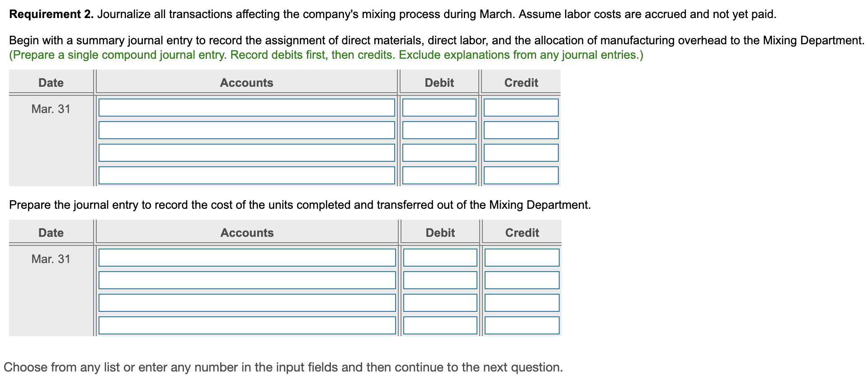Image resolution: width=868 pixels, height=376 pixels.
Task: Select third Debit field in first table
Action: (x=439, y=153)
